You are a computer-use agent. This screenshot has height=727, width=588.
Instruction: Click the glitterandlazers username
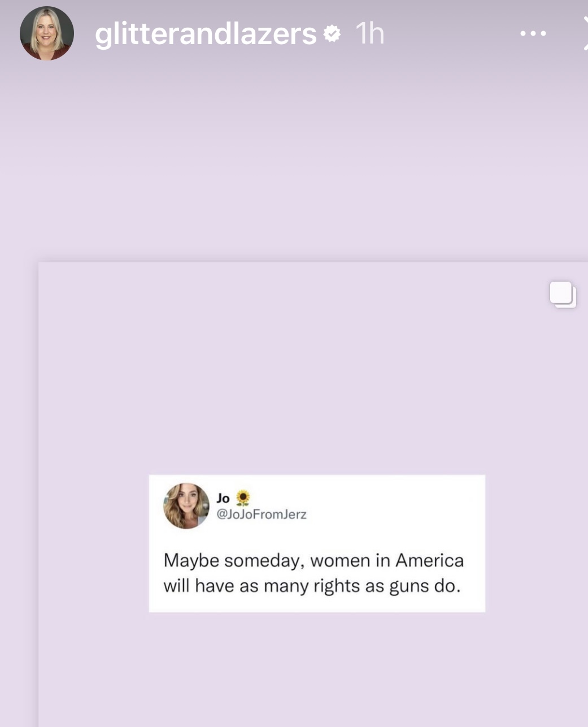[x=206, y=34]
